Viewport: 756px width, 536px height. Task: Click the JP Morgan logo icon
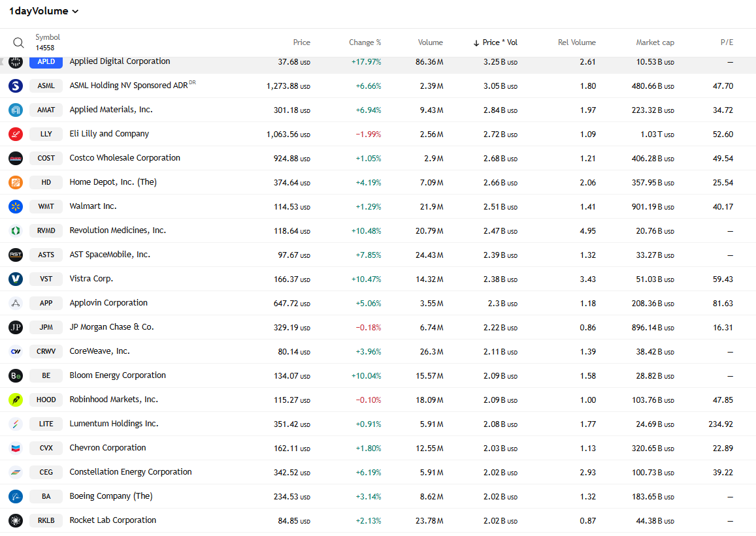[x=16, y=327]
